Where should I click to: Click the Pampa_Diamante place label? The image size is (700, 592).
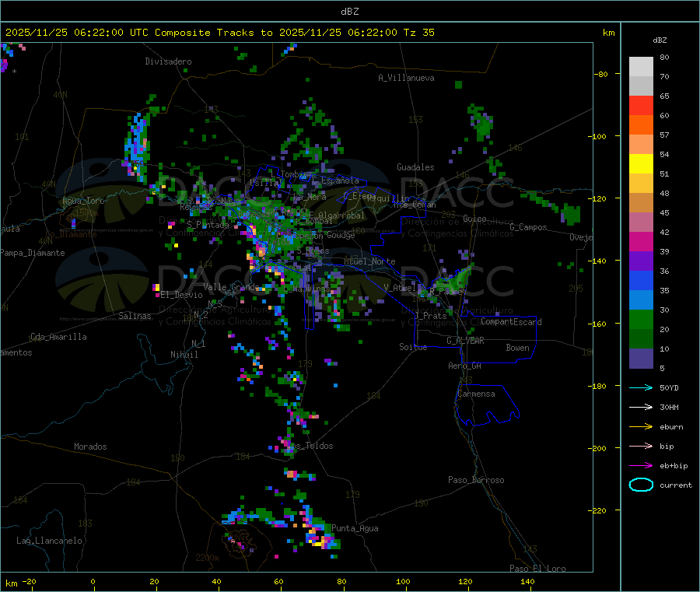pos(32,253)
